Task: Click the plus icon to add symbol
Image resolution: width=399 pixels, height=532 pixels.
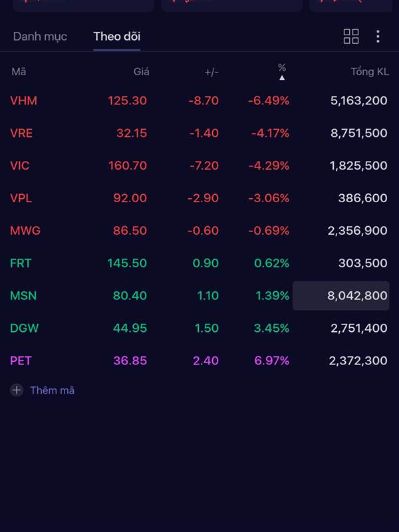Action: (17, 390)
